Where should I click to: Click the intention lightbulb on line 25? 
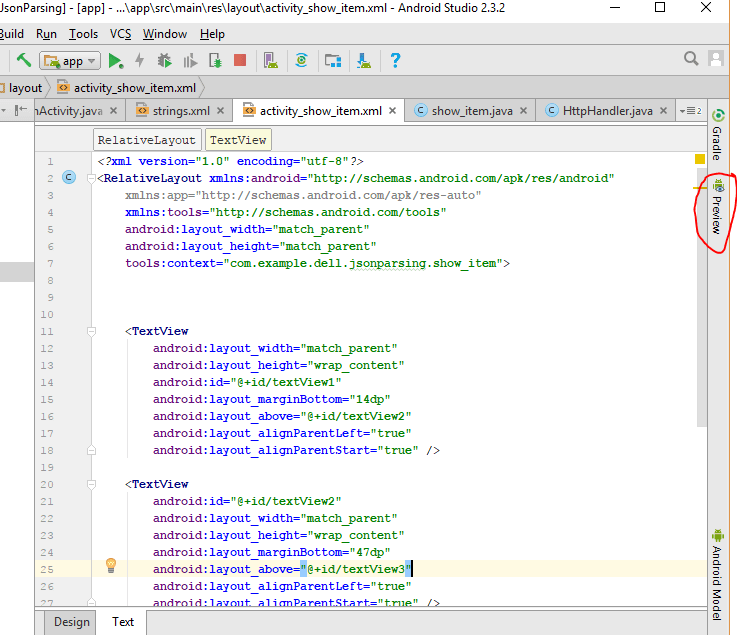click(111, 565)
